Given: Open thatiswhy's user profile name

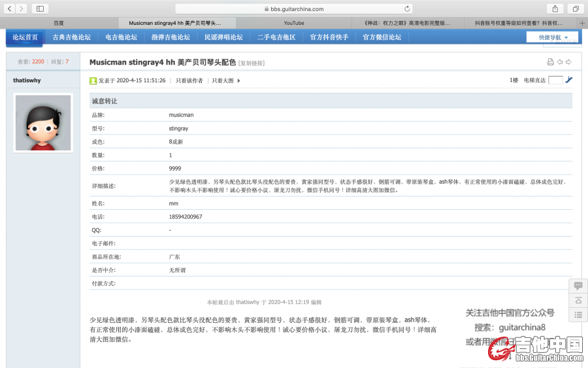Looking at the screenshot, I should 27,80.
